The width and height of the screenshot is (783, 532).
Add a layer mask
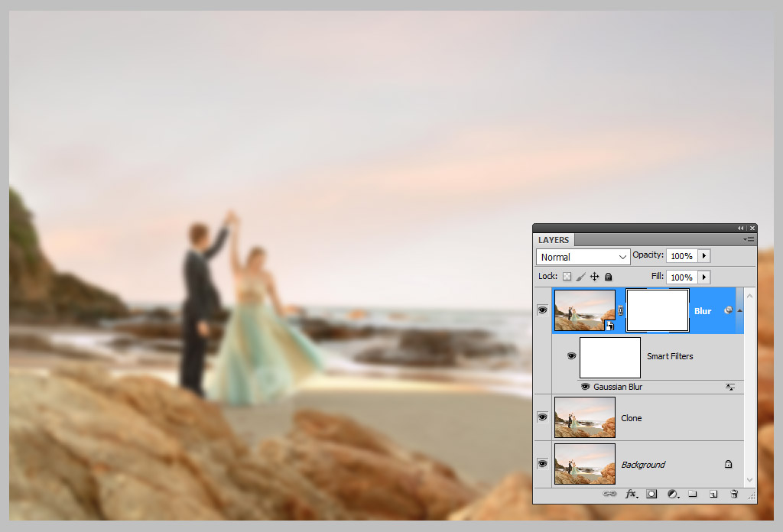pyautogui.click(x=651, y=494)
